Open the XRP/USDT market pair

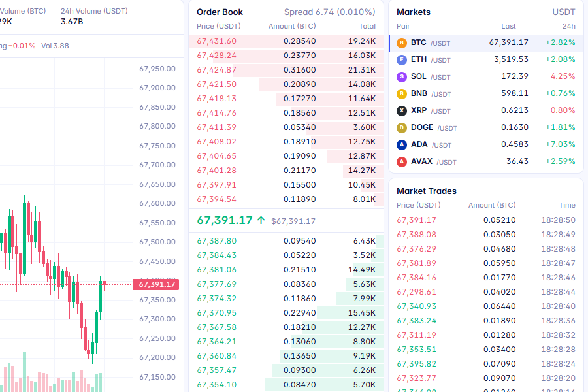click(486, 110)
